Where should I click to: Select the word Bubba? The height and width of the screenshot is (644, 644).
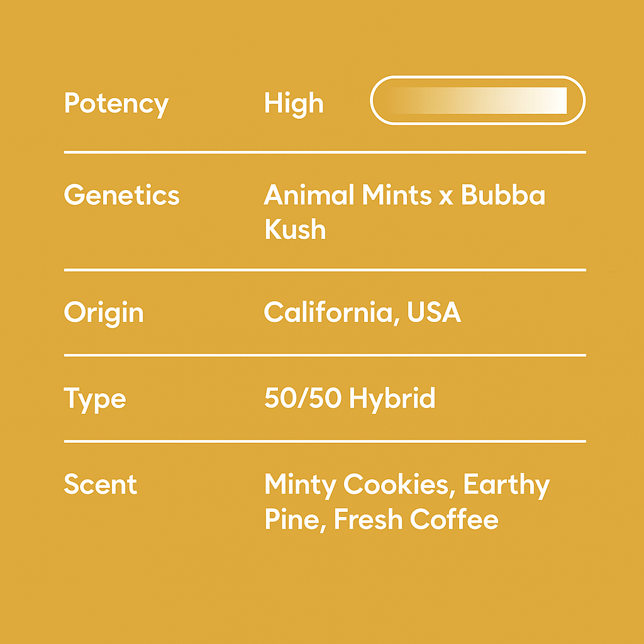pyautogui.click(x=503, y=196)
